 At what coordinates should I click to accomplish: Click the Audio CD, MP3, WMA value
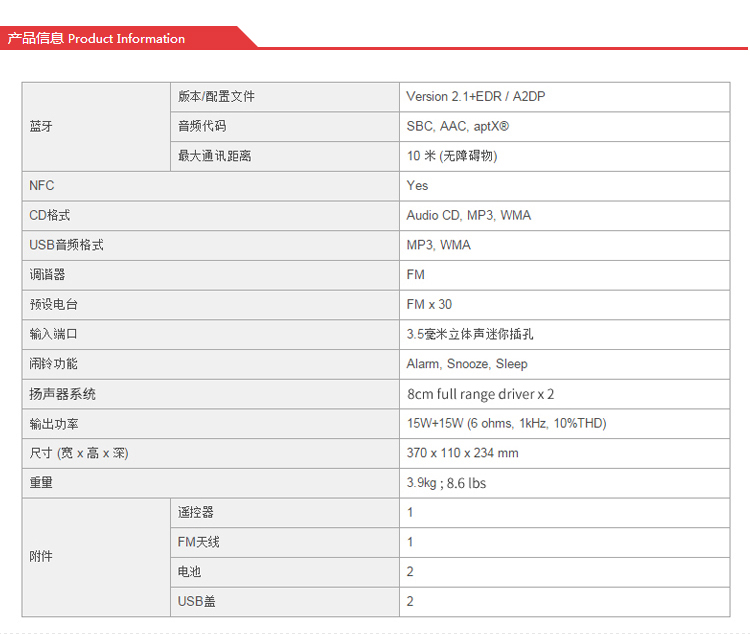click(468, 216)
